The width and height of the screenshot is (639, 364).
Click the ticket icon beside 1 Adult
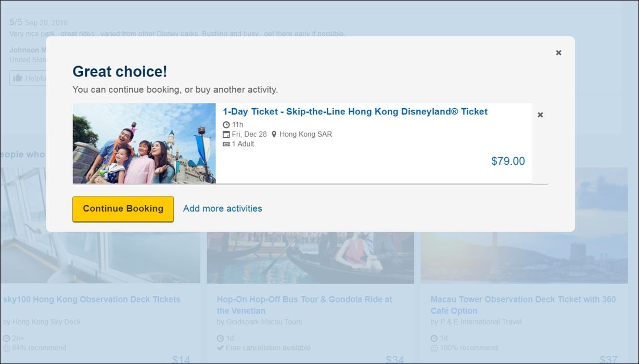226,144
